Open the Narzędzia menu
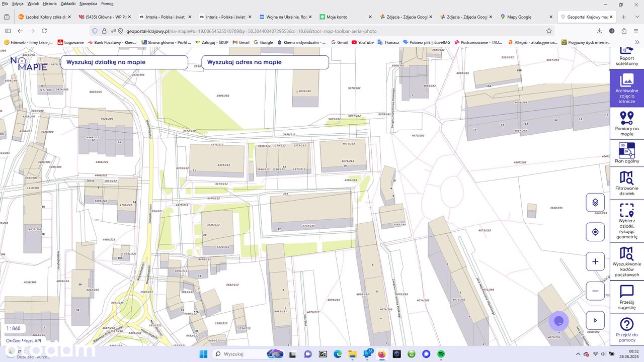Screen dimensions: 644x362 point(89,4)
